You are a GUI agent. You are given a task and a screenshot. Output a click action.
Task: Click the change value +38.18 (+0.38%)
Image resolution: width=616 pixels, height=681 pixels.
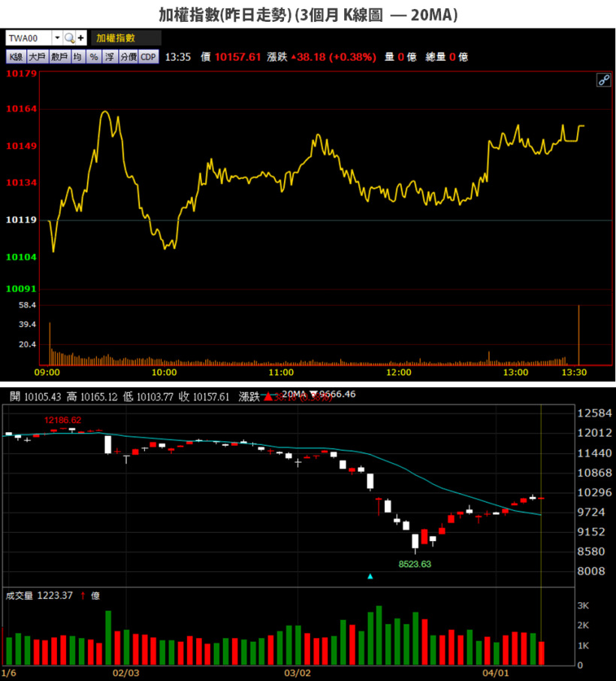pos(334,57)
